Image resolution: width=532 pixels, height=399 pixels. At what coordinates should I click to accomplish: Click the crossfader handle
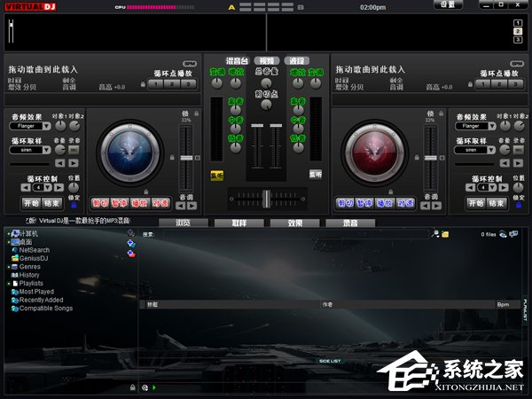click(x=267, y=199)
